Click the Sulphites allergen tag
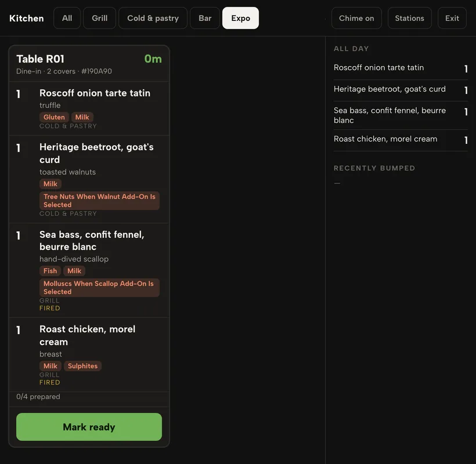 pos(82,366)
